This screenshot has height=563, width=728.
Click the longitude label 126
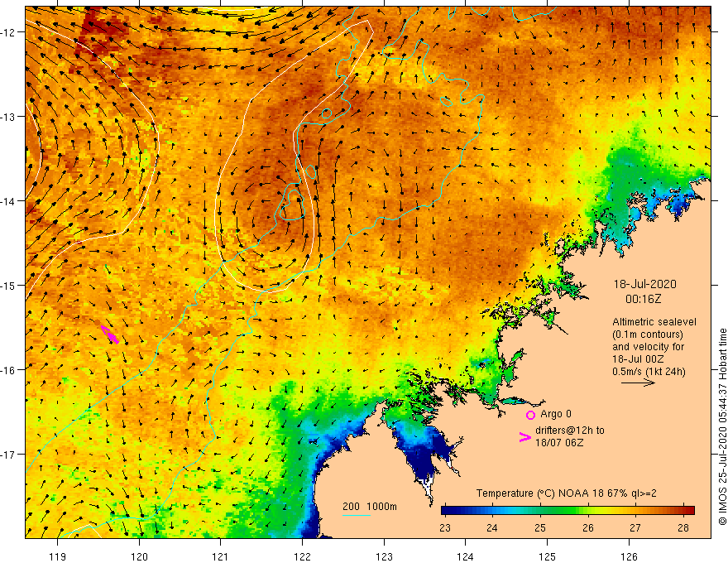point(629,556)
